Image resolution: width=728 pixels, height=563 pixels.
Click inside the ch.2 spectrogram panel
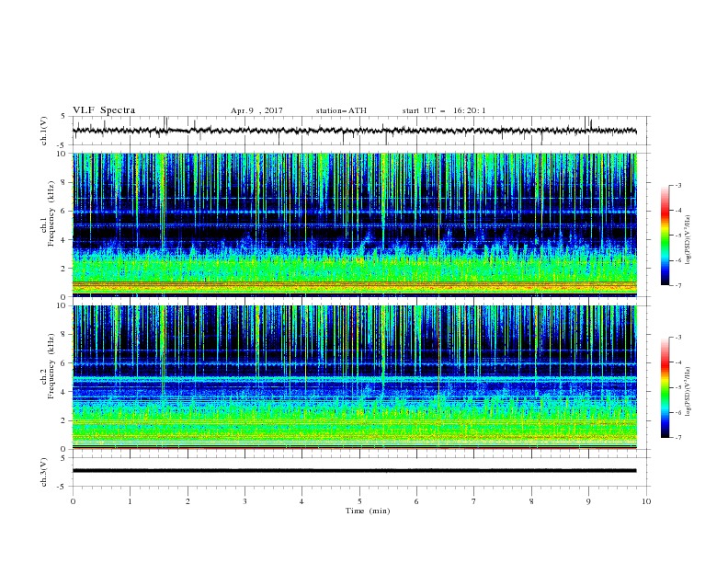tap(355, 377)
